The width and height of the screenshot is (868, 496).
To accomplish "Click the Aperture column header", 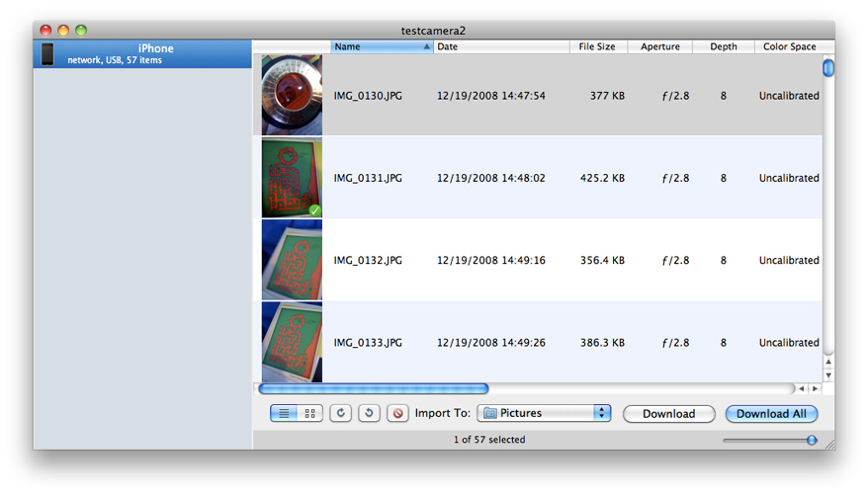I will point(659,46).
